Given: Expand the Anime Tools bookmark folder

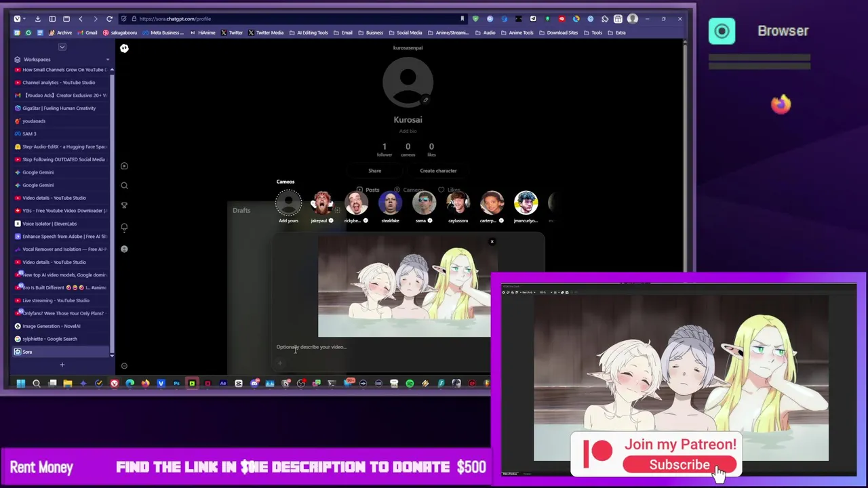Looking at the screenshot, I should (x=517, y=33).
